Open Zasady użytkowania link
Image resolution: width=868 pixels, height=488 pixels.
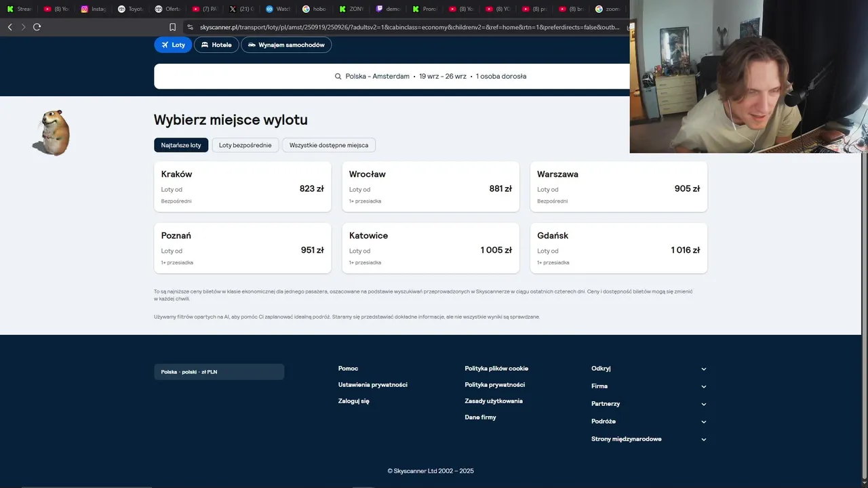[494, 401]
